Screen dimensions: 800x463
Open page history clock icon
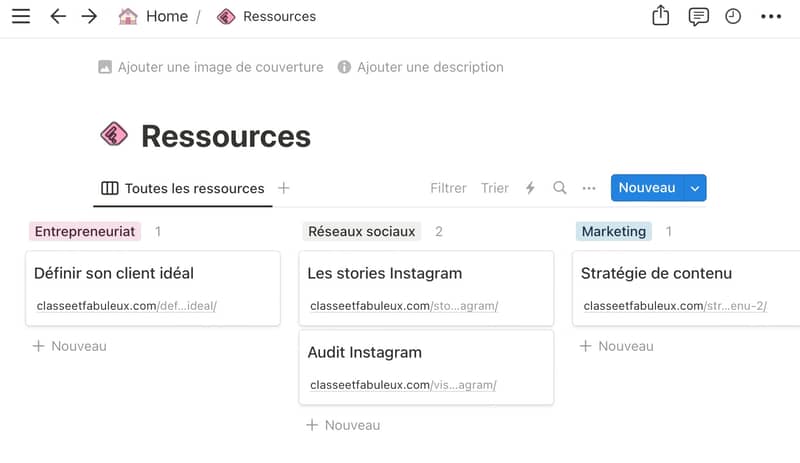point(733,16)
